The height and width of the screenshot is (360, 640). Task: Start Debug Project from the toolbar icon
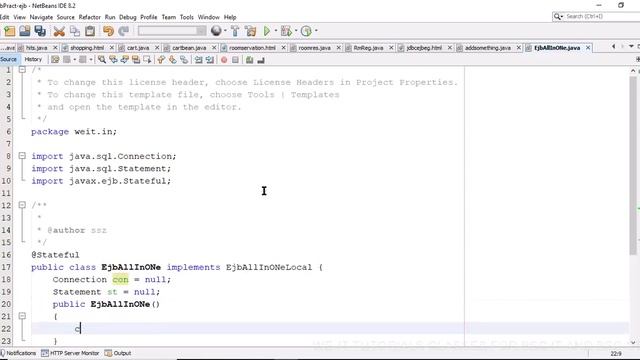[x=286, y=31]
